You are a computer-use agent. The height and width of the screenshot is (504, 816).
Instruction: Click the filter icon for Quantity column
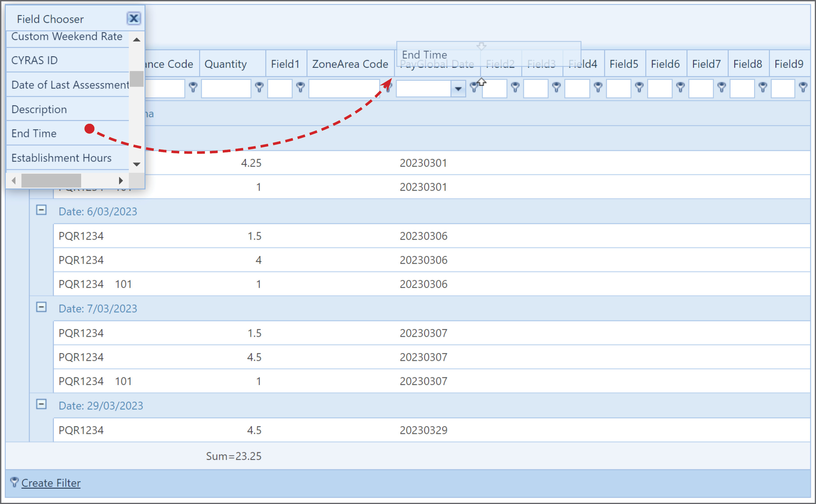259,87
